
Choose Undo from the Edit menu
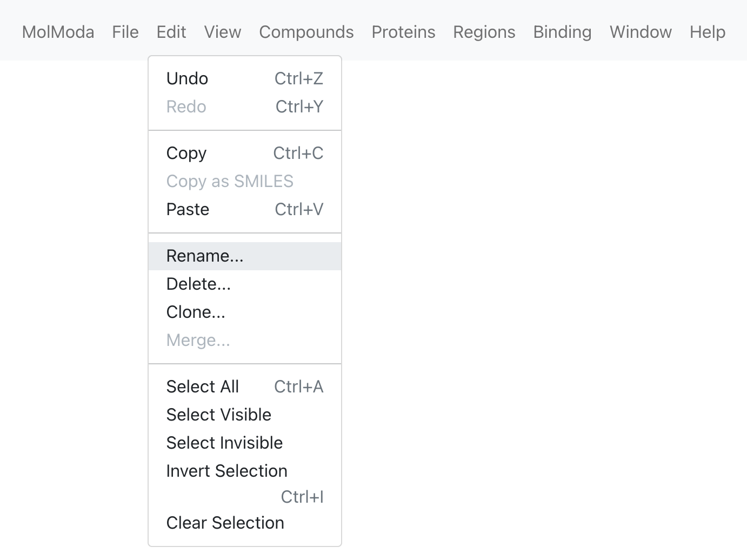(245, 78)
